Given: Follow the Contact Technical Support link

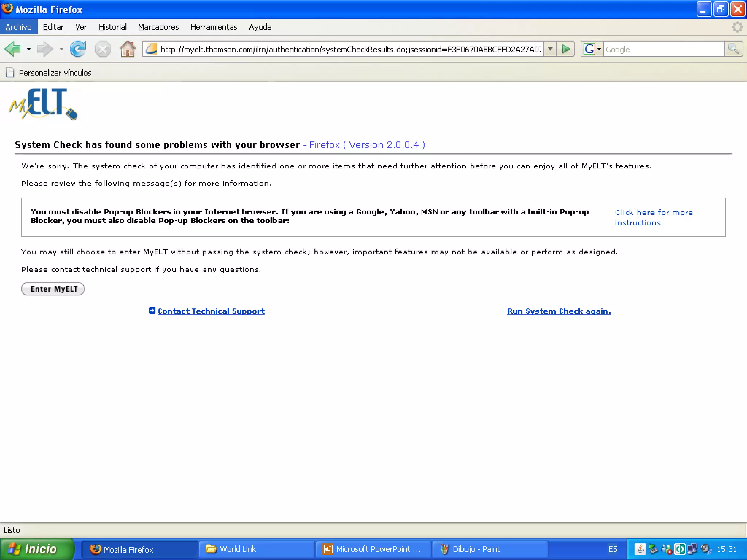Looking at the screenshot, I should pyautogui.click(x=211, y=311).
